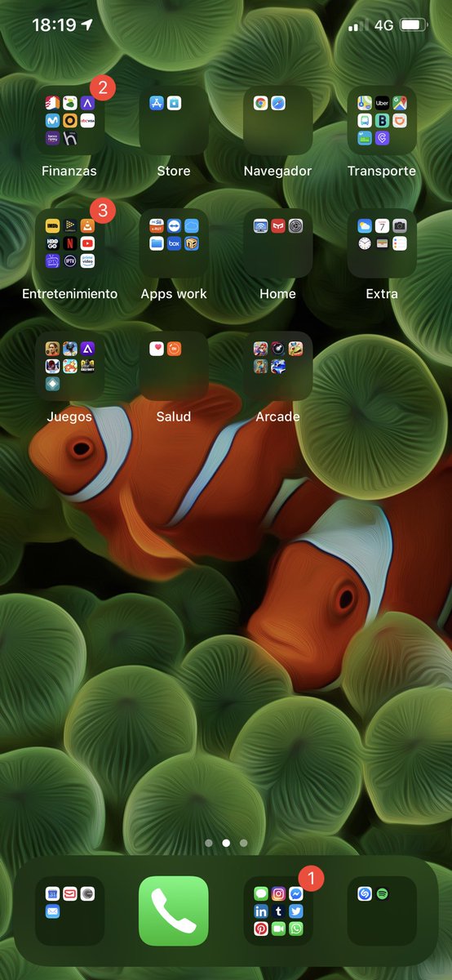The height and width of the screenshot is (980, 452).
Task: Tap the Safari mini icon in Navegador
Action: [278, 104]
